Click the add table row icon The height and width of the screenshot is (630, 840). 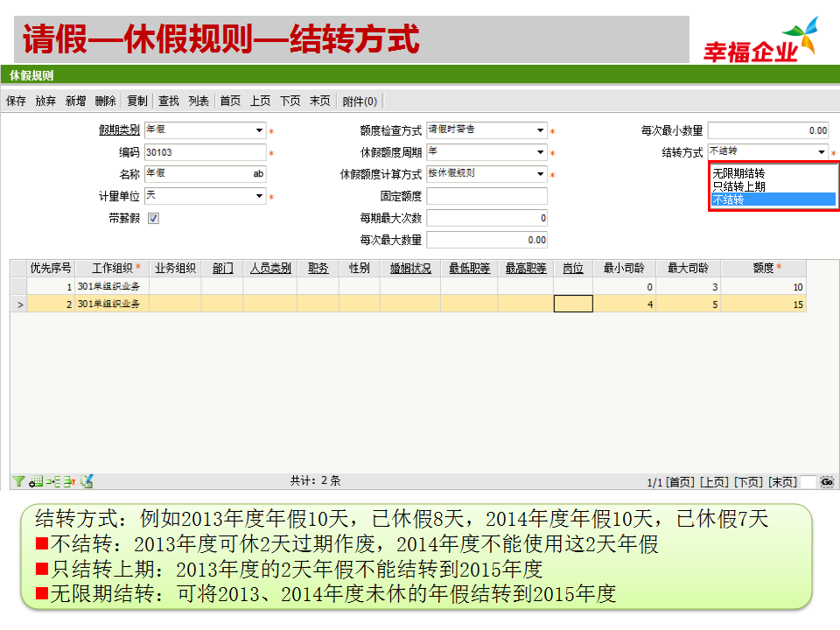point(36,481)
